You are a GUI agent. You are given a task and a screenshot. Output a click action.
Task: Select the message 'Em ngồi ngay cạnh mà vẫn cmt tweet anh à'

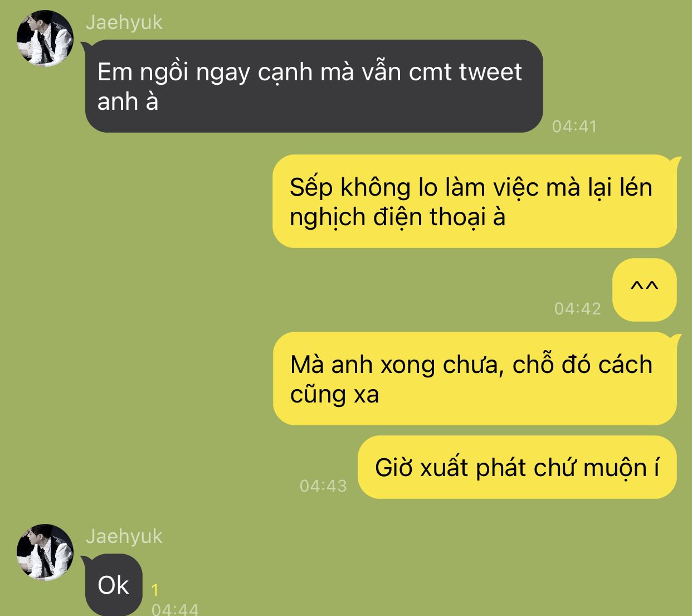click(x=314, y=86)
